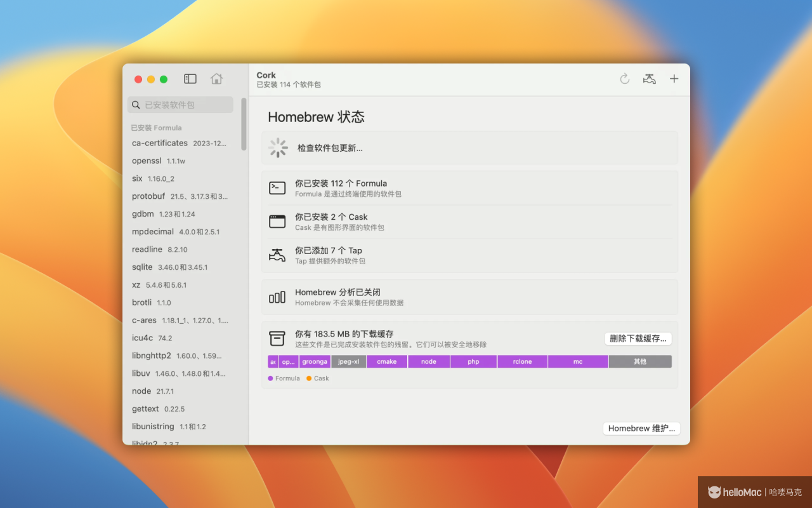This screenshot has width=812, height=508.
Task: Select icu4c 74.2 package
Action: click(x=180, y=338)
